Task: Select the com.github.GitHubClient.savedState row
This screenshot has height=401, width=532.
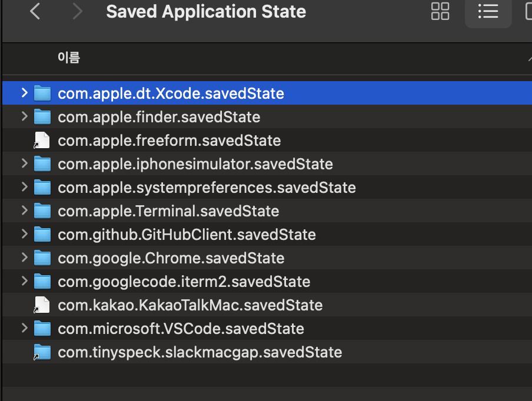Action: click(187, 235)
